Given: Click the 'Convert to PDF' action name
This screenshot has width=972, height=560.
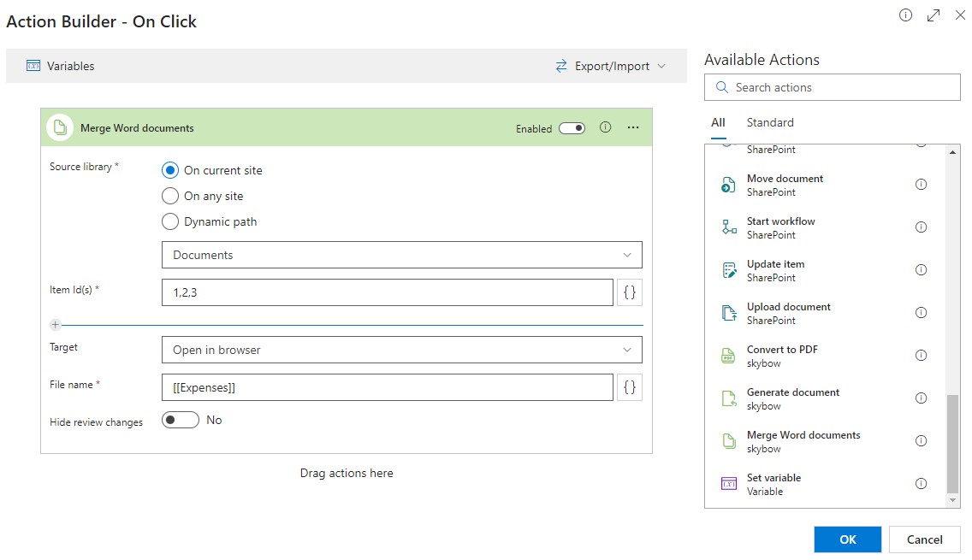Looking at the screenshot, I should tap(782, 350).
